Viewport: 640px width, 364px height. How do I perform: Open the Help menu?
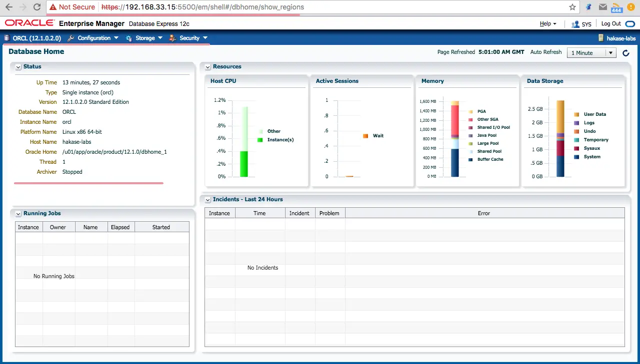545,23
